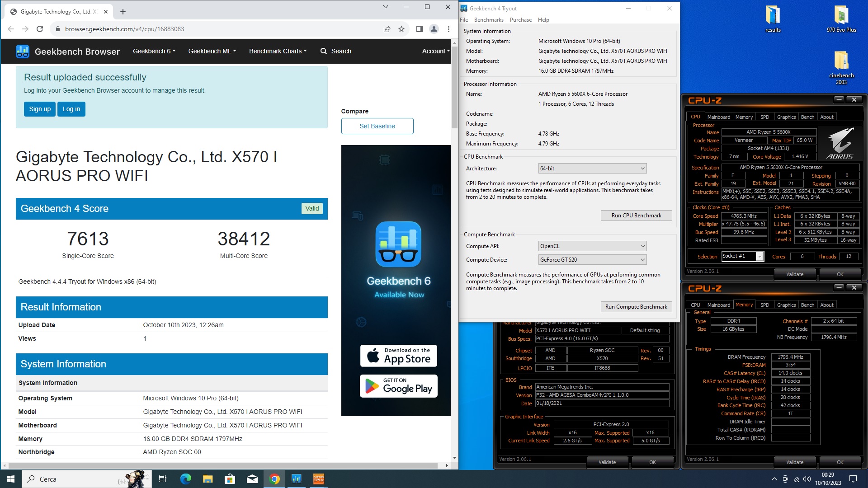Open Task View on the taskbar
Screen dimensions: 868x488
point(163,479)
